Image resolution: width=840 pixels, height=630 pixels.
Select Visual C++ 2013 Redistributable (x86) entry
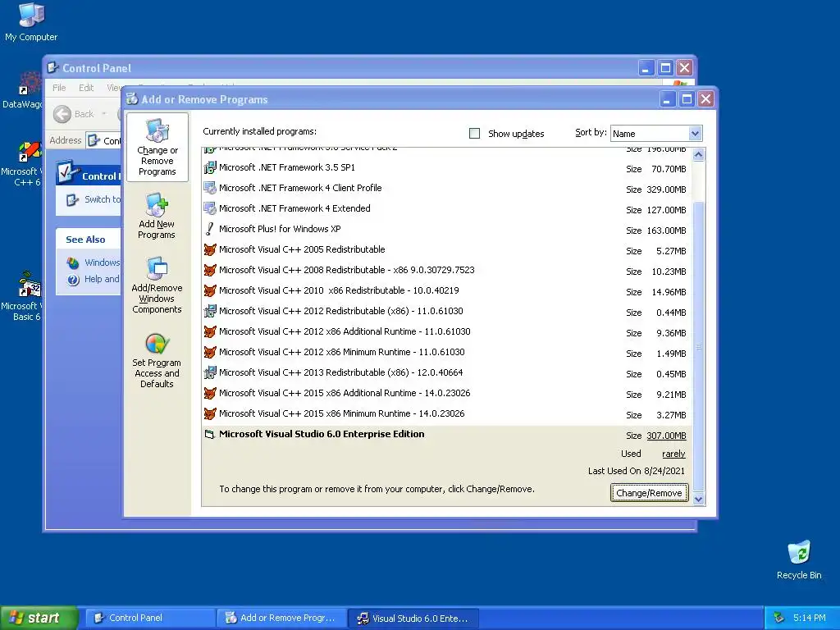(x=447, y=372)
